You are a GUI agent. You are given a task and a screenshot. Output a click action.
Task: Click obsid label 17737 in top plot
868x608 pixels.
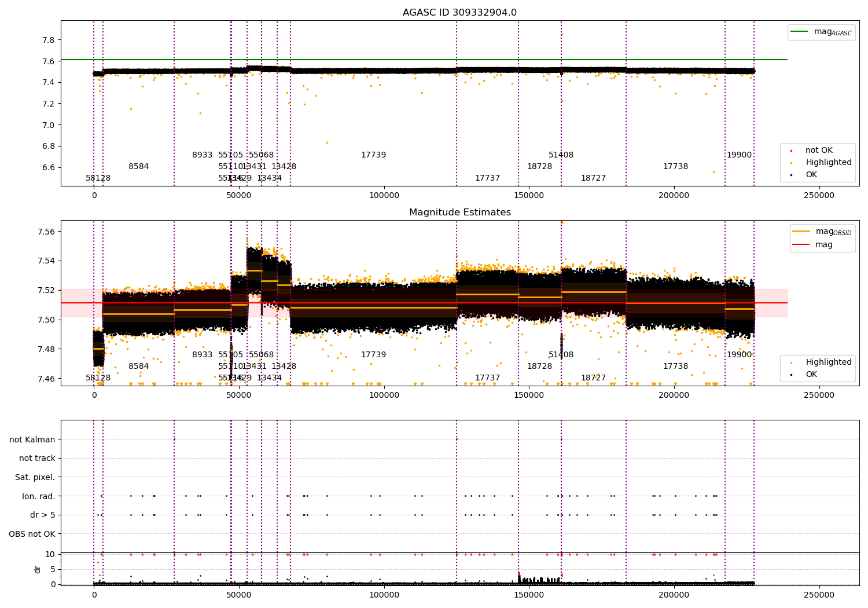point(488,178)
